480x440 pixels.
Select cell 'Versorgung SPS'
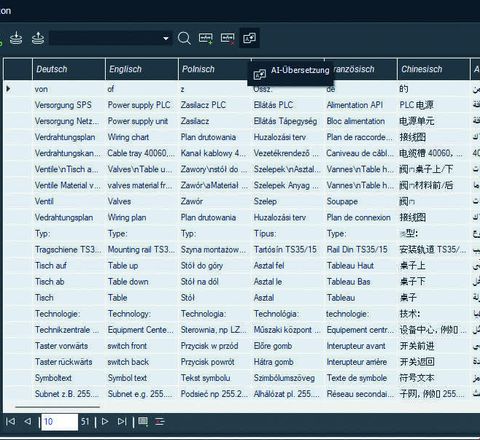69,105
